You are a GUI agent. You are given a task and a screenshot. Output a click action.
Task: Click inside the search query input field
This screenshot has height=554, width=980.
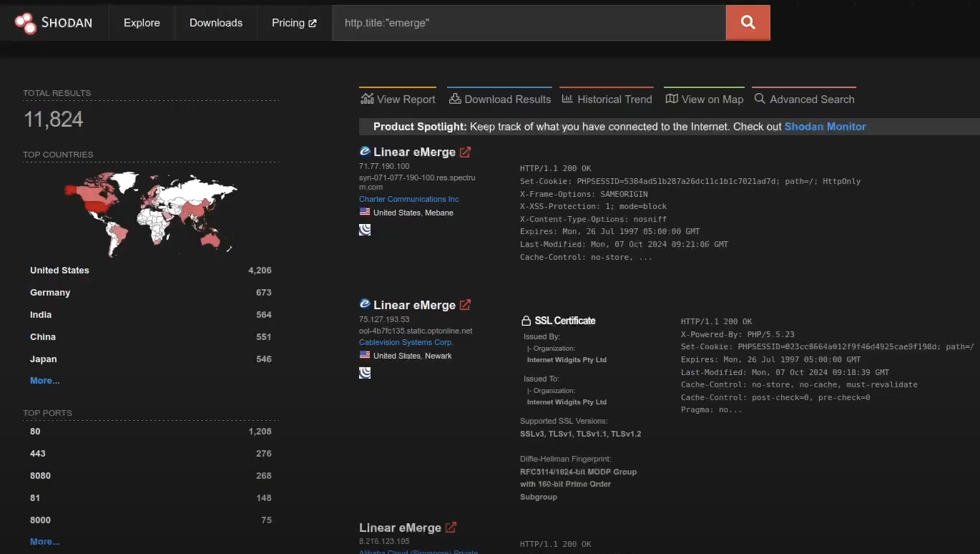coord(529,22)
